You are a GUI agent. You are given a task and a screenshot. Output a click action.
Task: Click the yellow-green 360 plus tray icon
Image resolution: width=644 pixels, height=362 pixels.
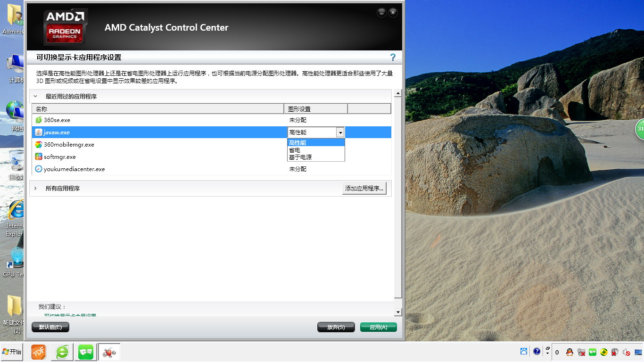(603, 352)
